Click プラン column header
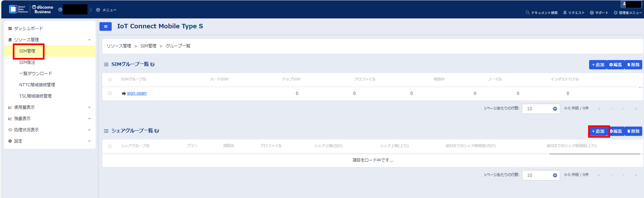644x198 pixels. click(x=192, y=146)
